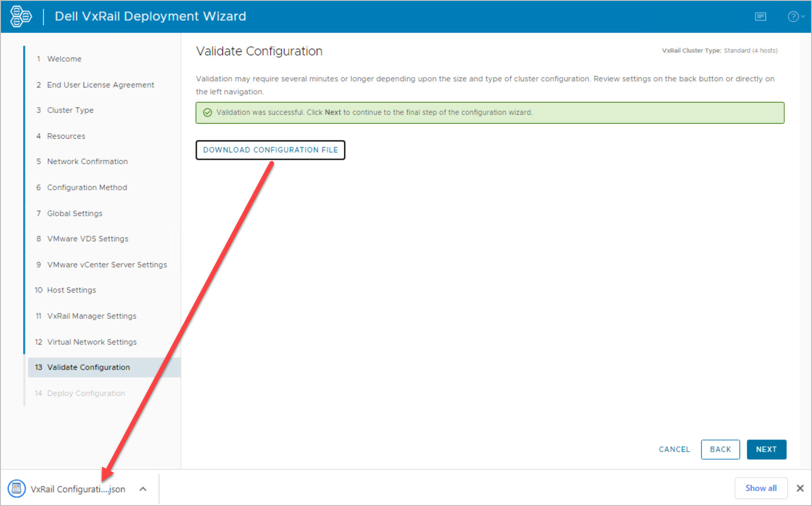Select the Resources step
The image size is (812, 506).
coord(66,136)
